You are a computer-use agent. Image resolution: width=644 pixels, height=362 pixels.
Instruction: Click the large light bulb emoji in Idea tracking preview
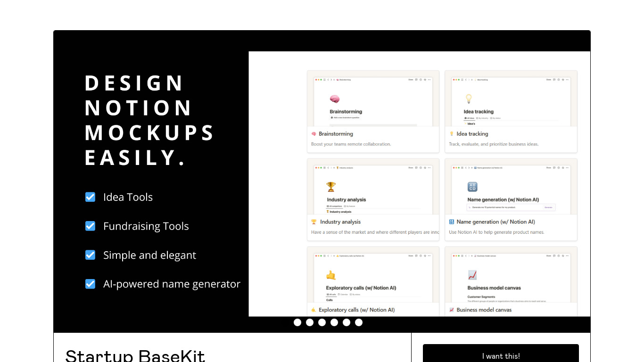click(x=469, y=99)
